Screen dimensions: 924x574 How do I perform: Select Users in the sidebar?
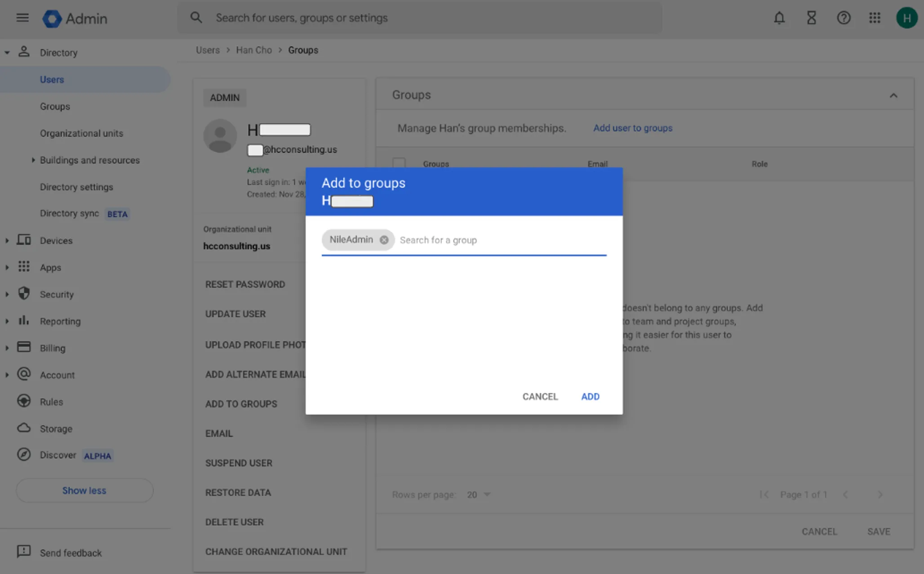[x=85, y=79]
